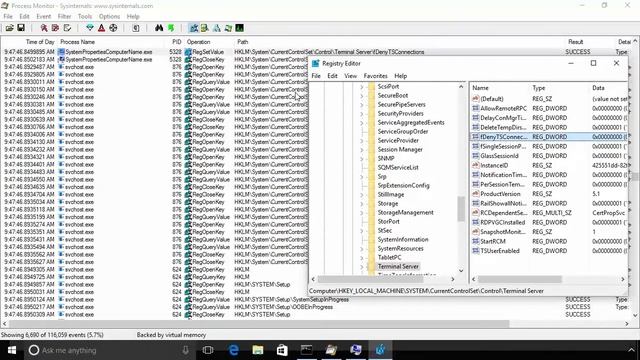
Task: Click the string icon beside SnapshotMonitors value
Action: click(476, 232)
